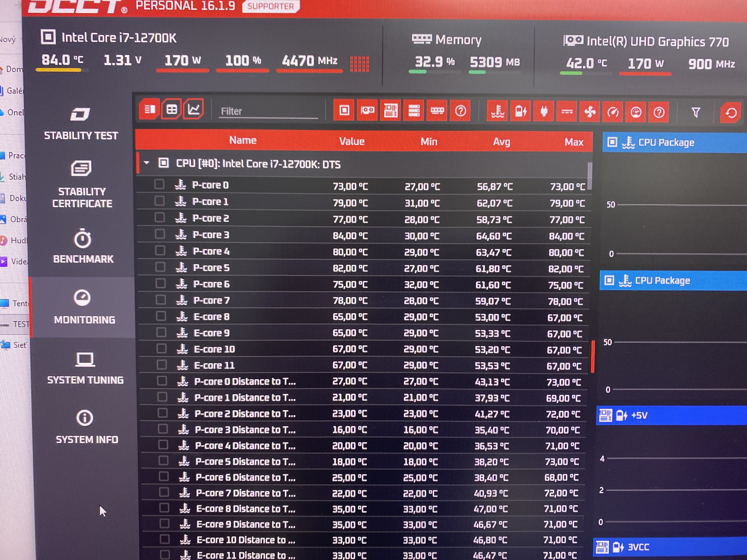Screen dimensions: 747x560
Task: Click the Min column header
Action: pyautogui.click(x=429, y=141)
